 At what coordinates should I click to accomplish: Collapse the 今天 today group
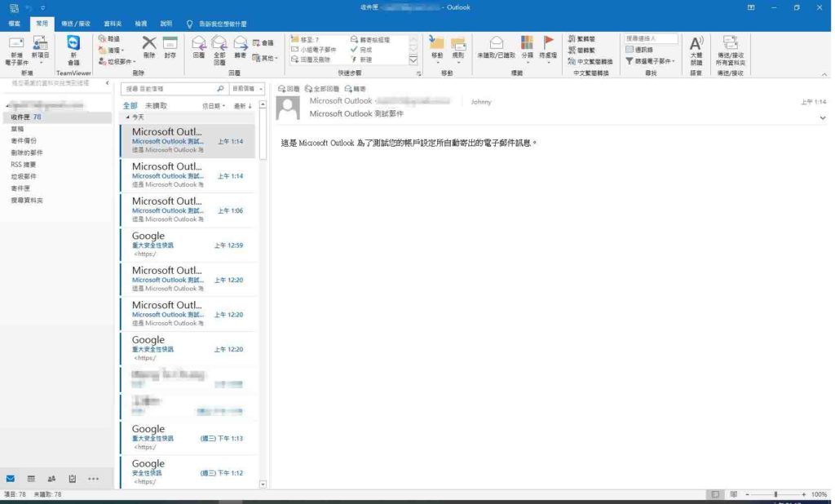[x=128, y=117]
